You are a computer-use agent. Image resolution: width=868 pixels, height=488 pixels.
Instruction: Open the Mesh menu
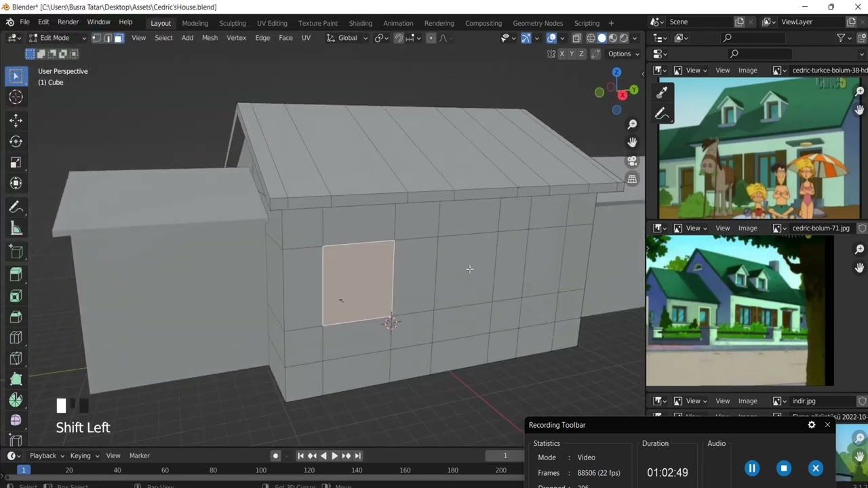pyautogui.click(x=210, y=38)
